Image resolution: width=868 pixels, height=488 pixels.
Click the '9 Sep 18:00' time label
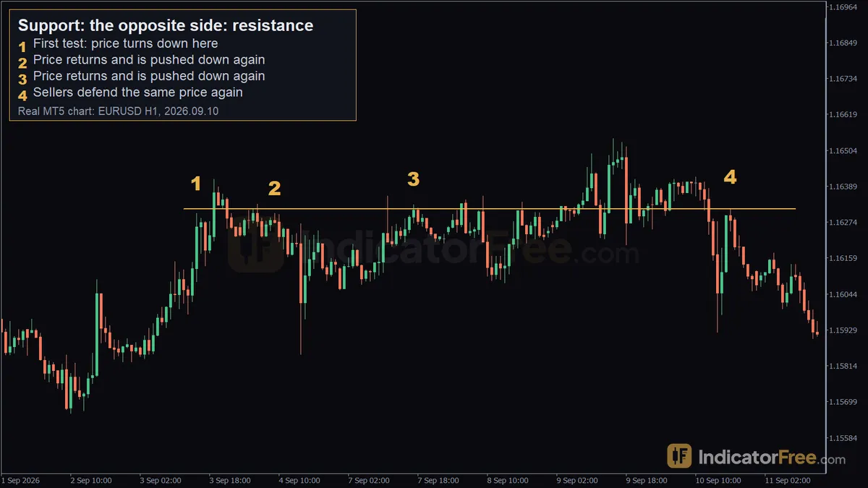[x=647, y=480]
